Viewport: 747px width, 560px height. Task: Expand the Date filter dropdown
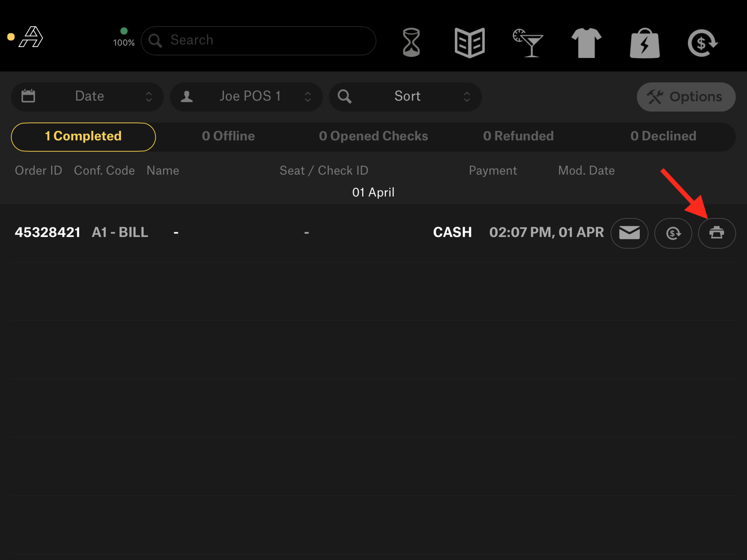(x=87, y=97)
